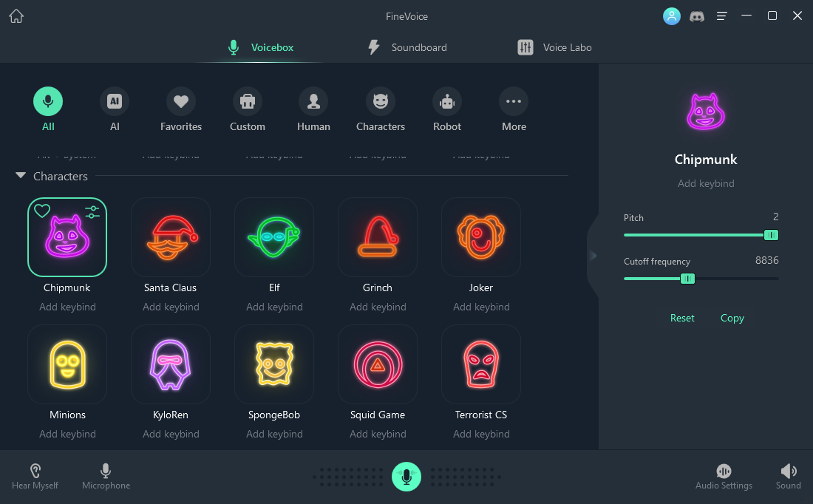Add keybind for SpongeBob
The width and height of the screenshot is (813, 504).
[x=274, y=434]
